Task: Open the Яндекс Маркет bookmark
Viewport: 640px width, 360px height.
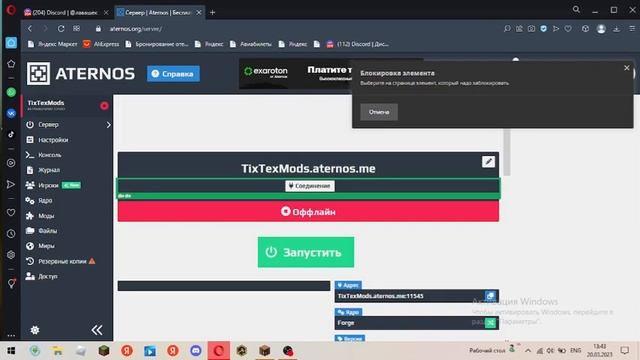Action: tap(52, 44)
